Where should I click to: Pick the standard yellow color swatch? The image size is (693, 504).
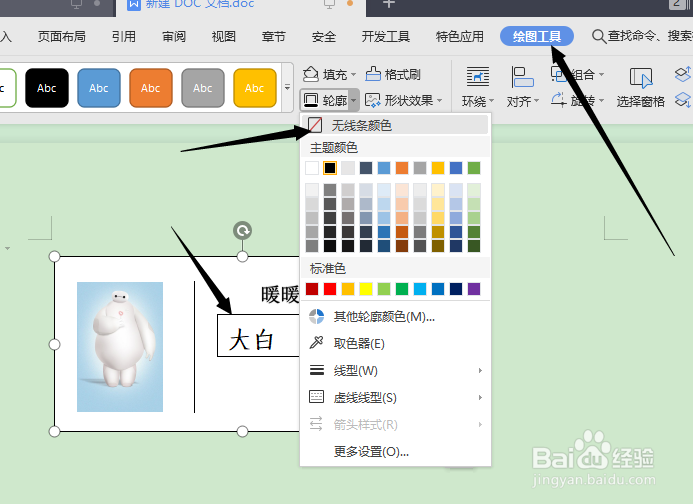[x=366, y=289]
